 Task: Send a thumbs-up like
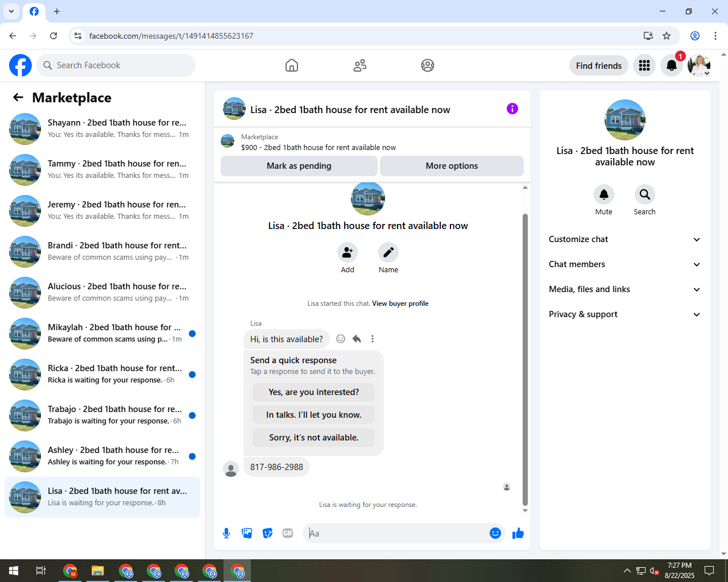point(518,533)
